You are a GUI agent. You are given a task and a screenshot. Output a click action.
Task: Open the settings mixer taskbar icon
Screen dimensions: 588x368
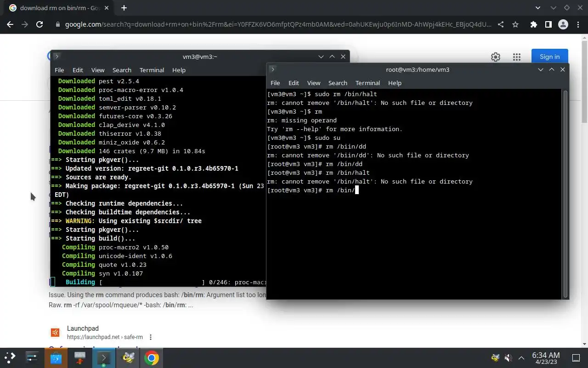pos(32,357)
